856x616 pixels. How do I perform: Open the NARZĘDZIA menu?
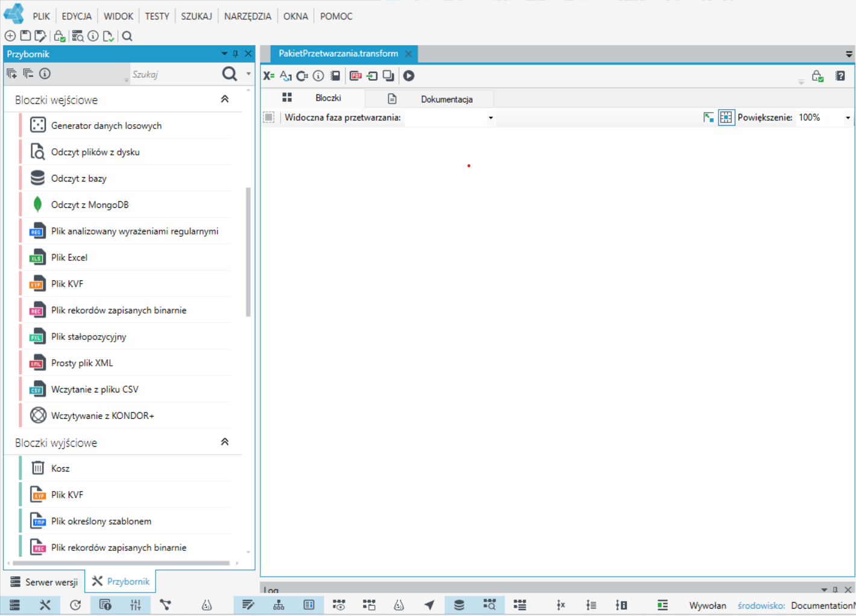pos(248,16)
